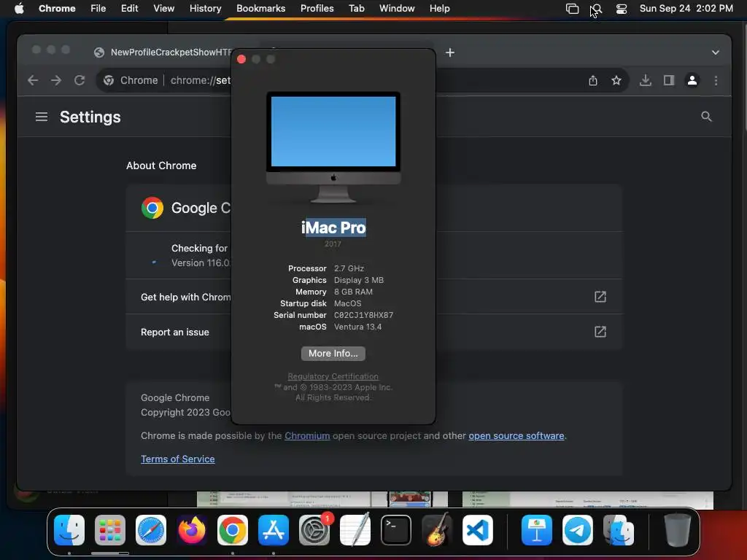The width and height of the screenshot is (747, 560).
Task: Toggle Chrome side panel
Action: (669, 80)
